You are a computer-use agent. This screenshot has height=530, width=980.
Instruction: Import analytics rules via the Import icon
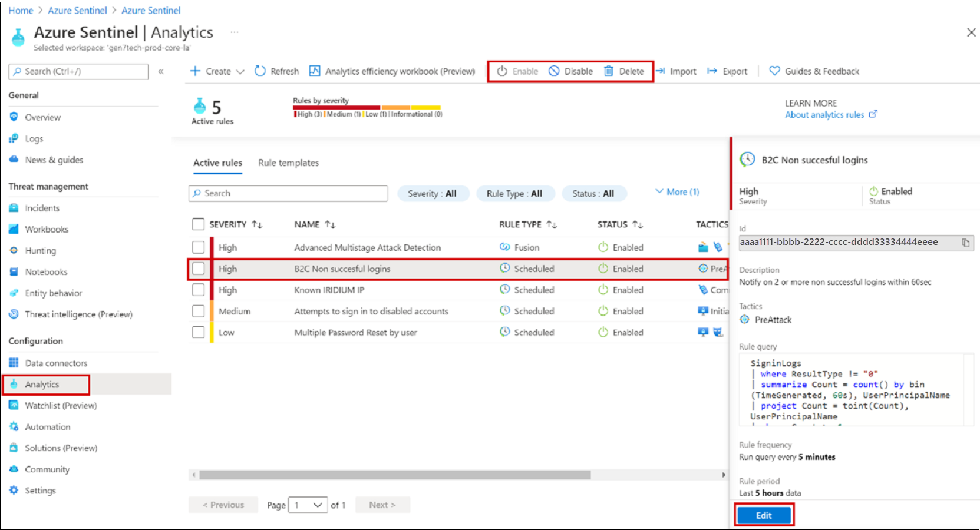(676, 71)
